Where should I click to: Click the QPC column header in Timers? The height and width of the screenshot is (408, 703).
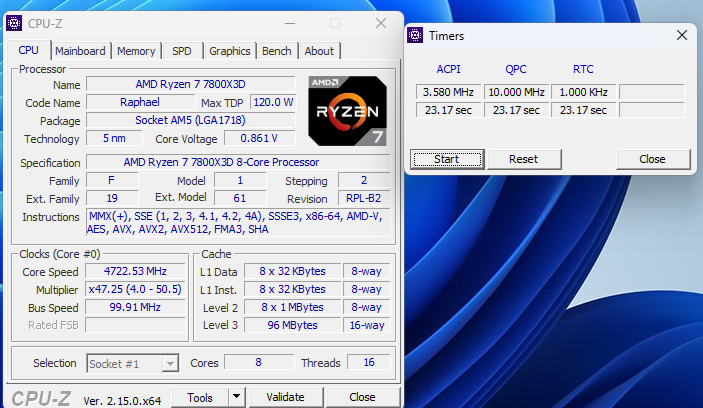pyautogui.click(x=516, y=69)
